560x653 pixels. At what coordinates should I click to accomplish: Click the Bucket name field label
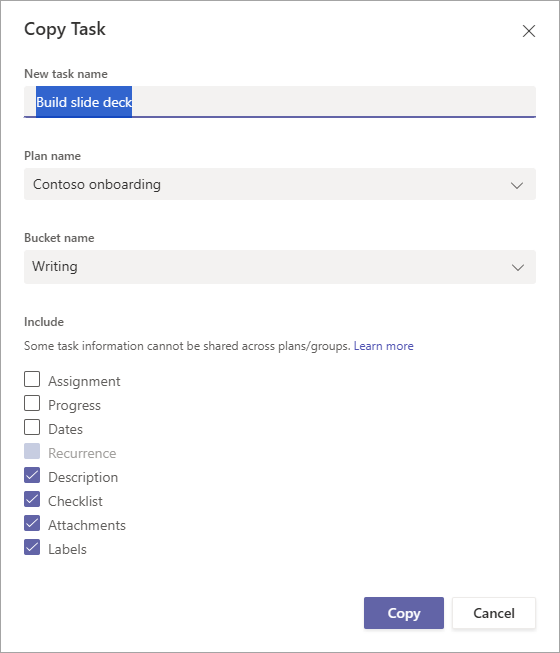coord(59,238)
